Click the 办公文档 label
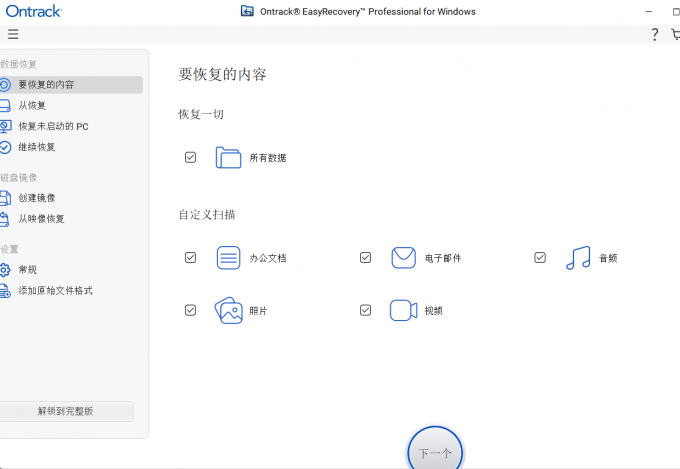This screenshot has width=680, height=469. (x=268, y=258)
